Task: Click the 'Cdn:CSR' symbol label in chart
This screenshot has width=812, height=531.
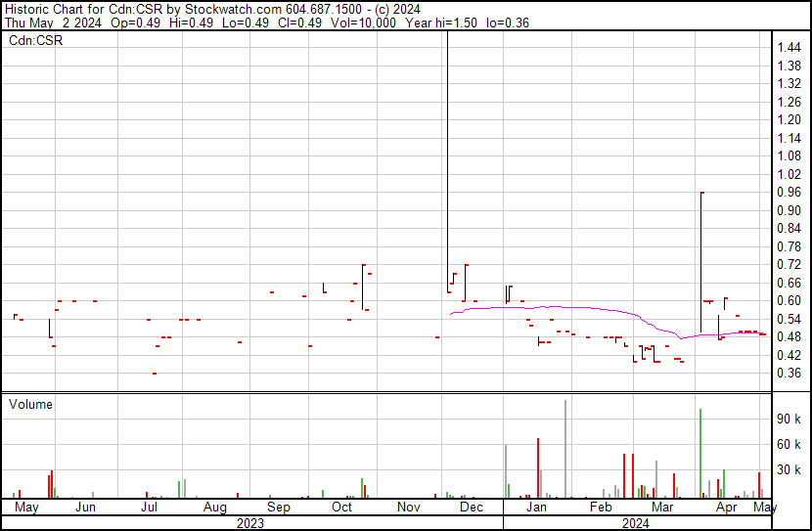Action: [36, 40]
